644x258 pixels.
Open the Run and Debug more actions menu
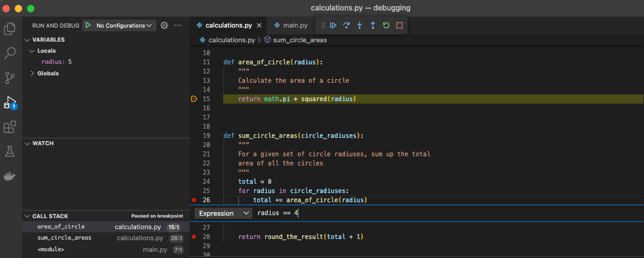tap(177, 25)
